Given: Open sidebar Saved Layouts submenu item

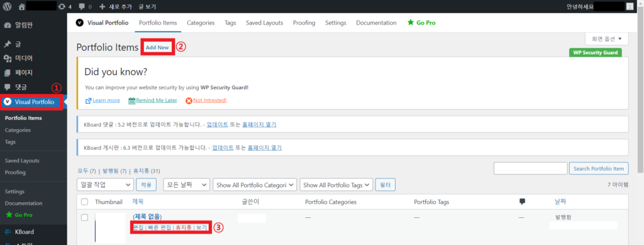Looking at the screenshot, I should point(22,161).
